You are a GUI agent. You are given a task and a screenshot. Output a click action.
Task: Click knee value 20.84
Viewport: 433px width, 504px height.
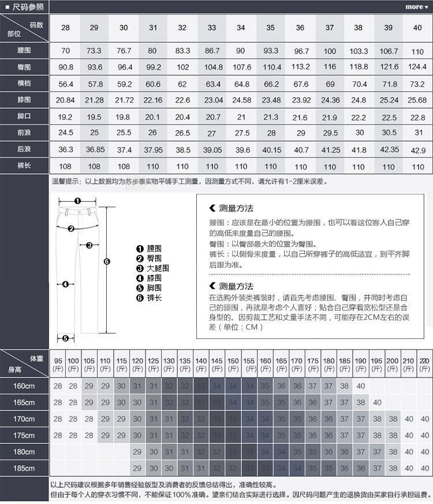tap(65, 101)
